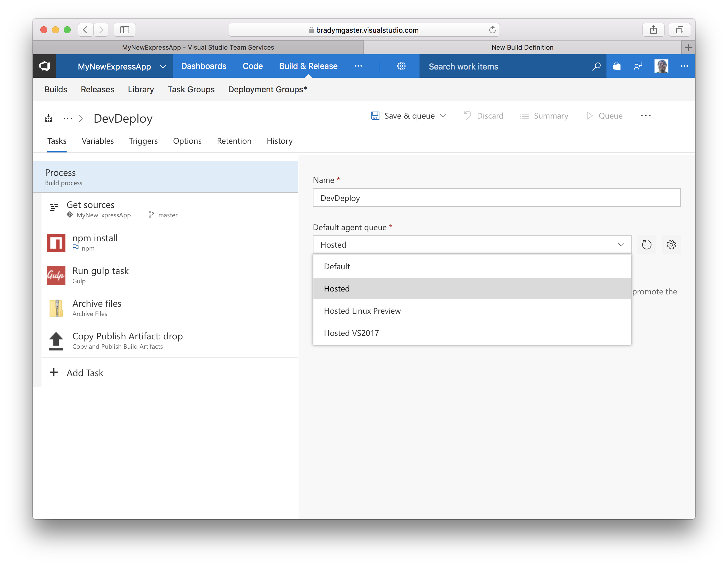Open Deployment Groups* page
The image size is (728, 566).
pyautogui.click(x=267, y=89)
